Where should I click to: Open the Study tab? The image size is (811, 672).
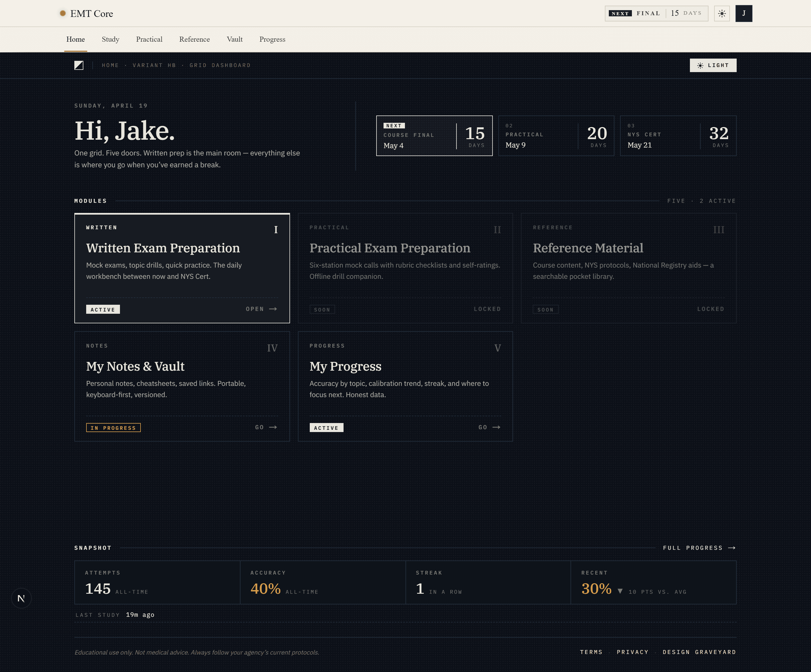pyautogui.click(x=110, y=39)
